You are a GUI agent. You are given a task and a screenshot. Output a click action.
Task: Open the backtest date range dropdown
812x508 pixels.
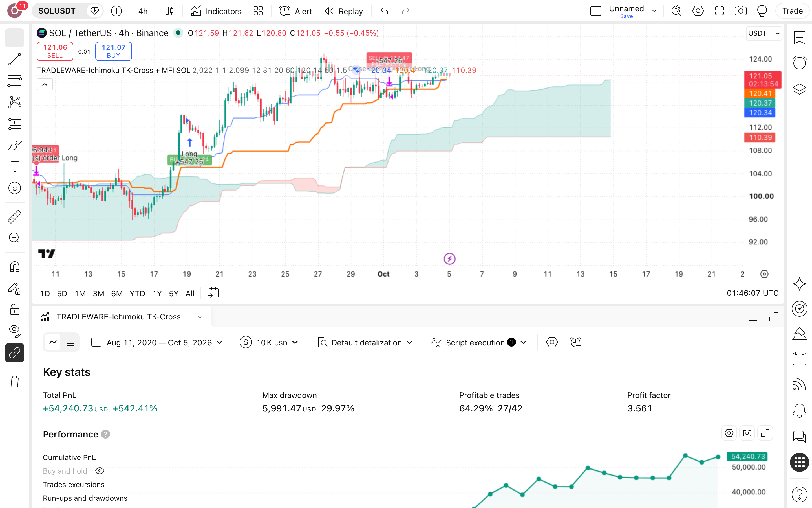coord(157,342)
